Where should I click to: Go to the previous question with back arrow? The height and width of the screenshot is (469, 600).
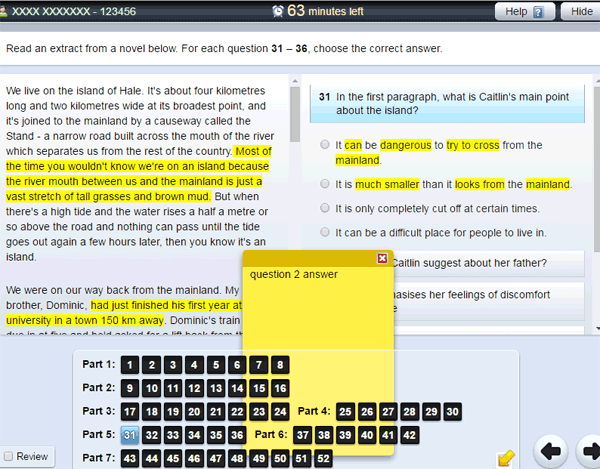tap(550, 451)
